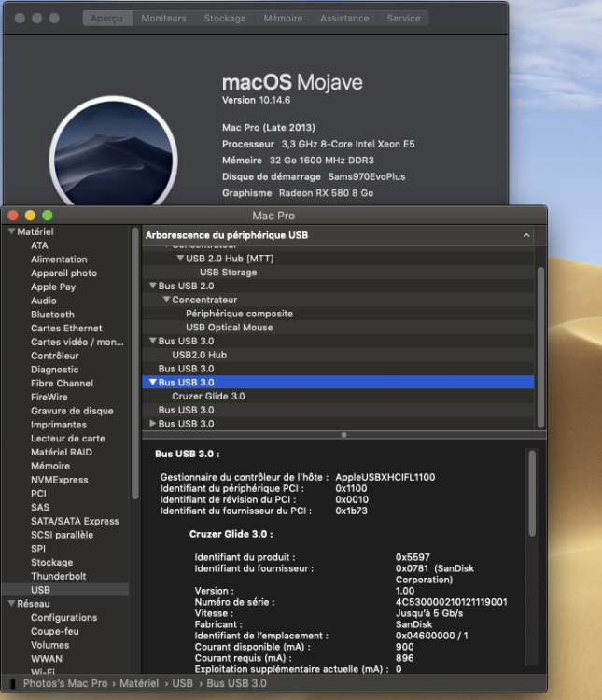Select Thunderbolt in the sidebar
602x700 pixels.
point(59,577)
